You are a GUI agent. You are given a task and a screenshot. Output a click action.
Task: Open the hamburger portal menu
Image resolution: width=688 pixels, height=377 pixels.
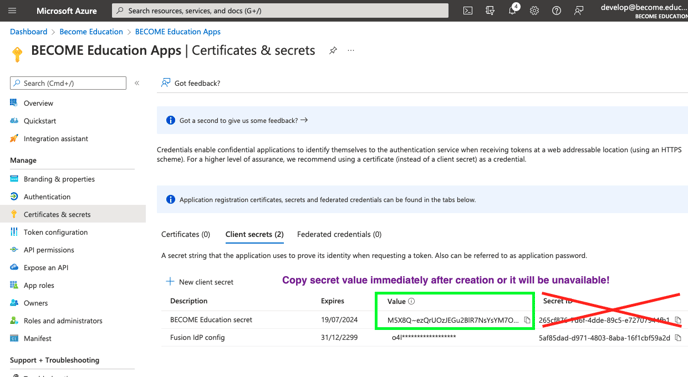click(x=12, y=11)
